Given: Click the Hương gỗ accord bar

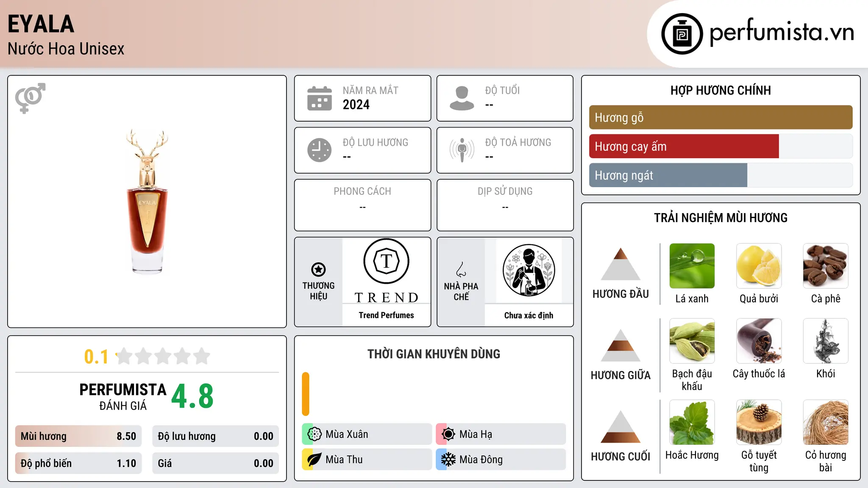Looking at the screenshot, I should (x=721, y=117).
